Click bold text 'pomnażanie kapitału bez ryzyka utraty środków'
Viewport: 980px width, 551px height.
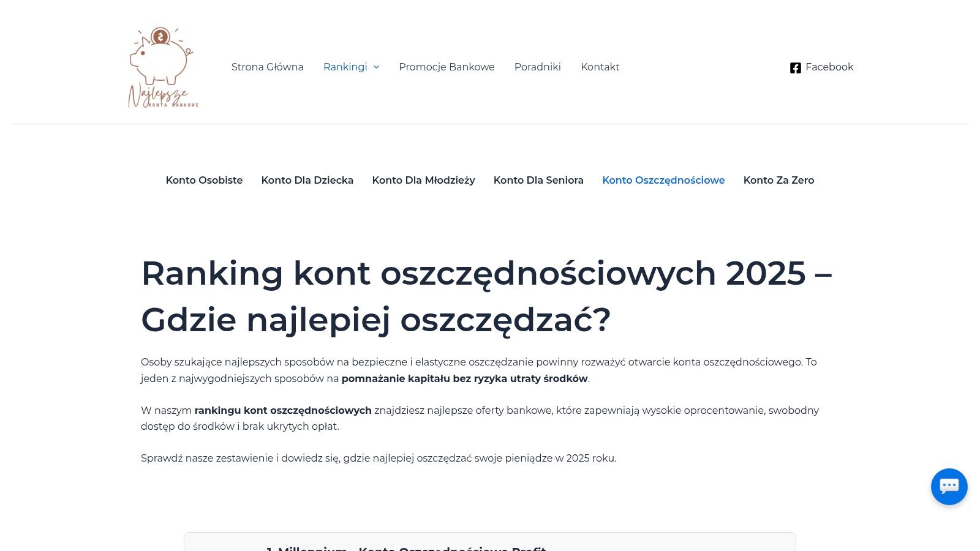pyautogui.click(x=465, y=378)
